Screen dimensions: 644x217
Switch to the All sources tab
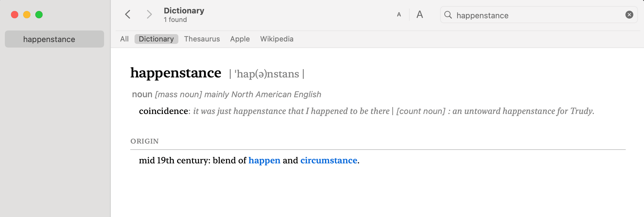[x=124, y=39]
